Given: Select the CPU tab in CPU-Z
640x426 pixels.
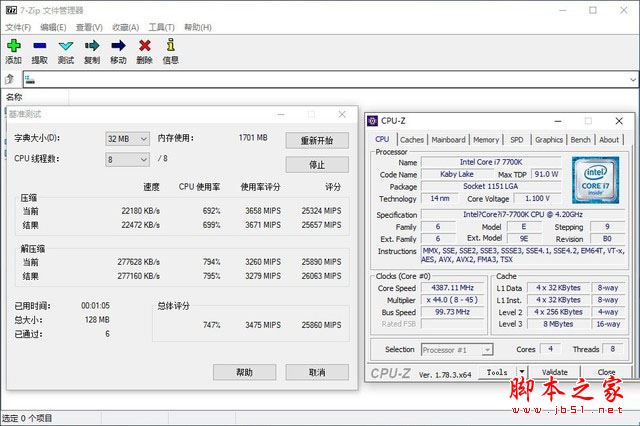Looking at the screenshot, I should pyautogui.click(x=382, y=139).
